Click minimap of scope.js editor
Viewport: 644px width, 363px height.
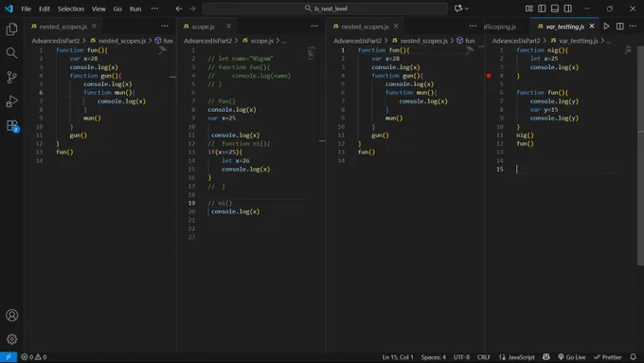pyautogui.click(x=311, y=52)
